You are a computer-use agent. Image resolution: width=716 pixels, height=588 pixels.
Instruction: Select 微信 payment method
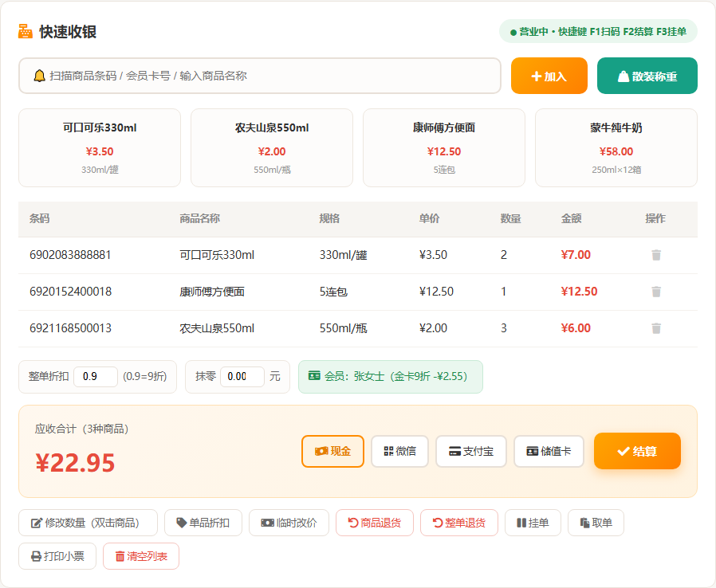[x=399, y=451]
